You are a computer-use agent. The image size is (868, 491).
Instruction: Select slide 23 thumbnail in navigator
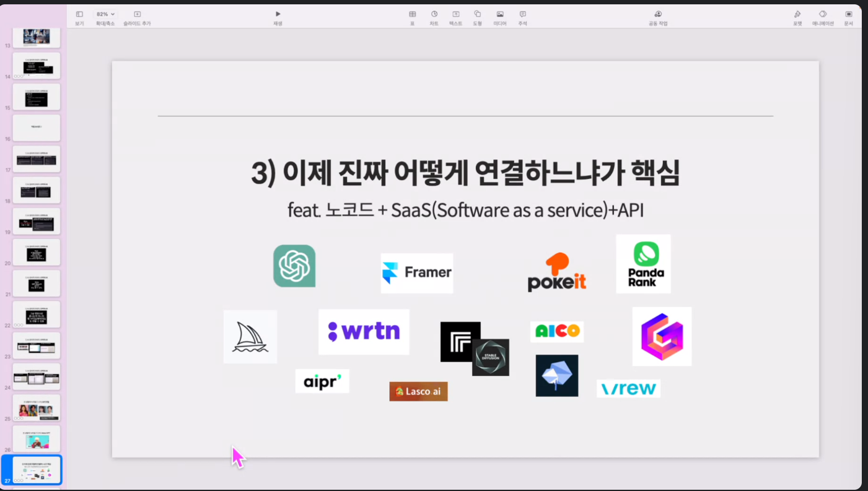point(37,345)
